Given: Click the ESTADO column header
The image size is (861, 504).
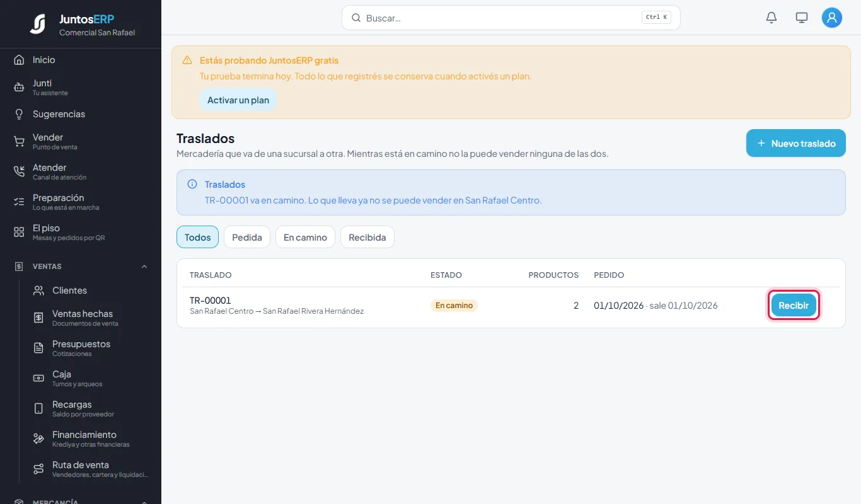Looking at the screenshot, I should [446, 275].
